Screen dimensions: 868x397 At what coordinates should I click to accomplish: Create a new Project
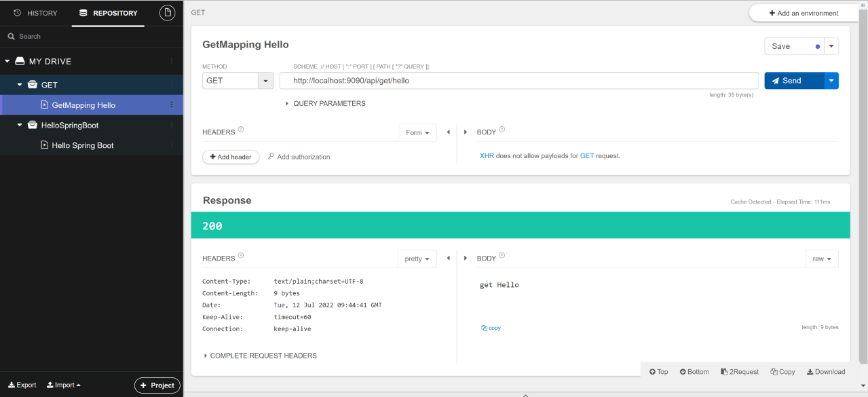click(x=157, y=385)
